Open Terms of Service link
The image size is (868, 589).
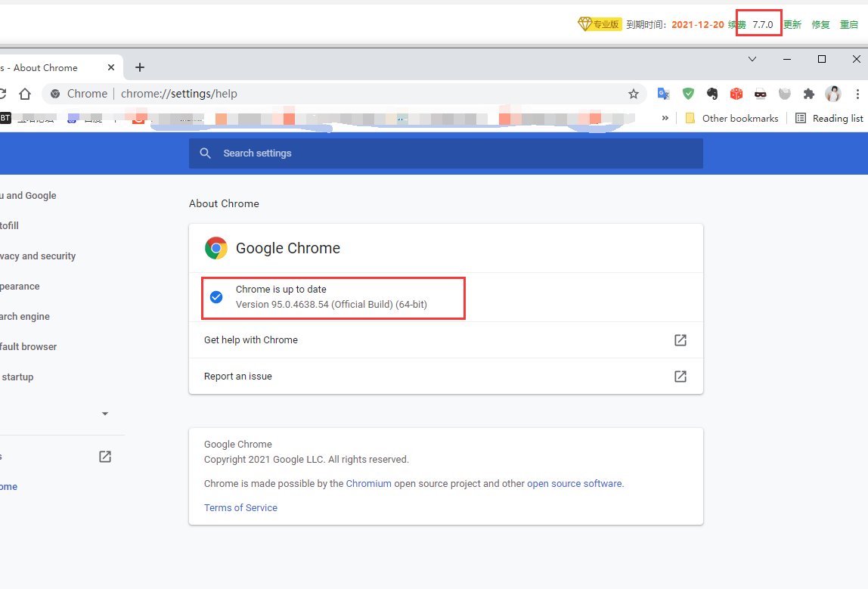(x=240, y=507)
